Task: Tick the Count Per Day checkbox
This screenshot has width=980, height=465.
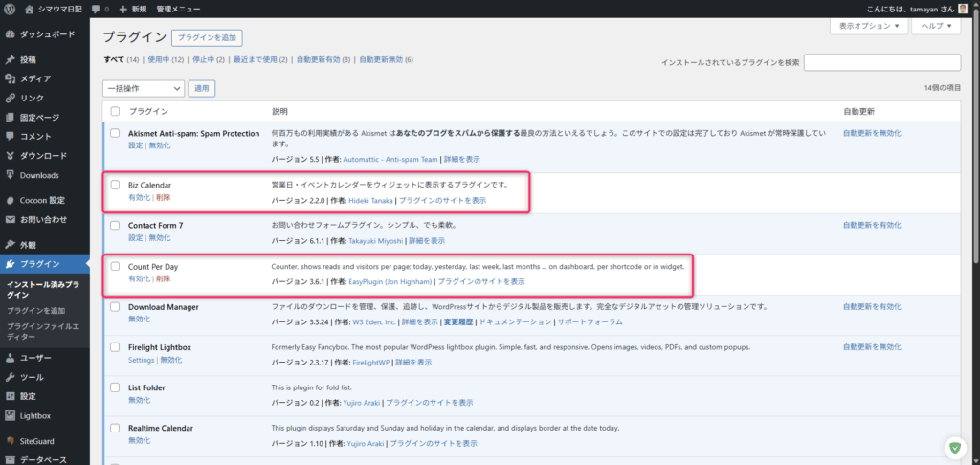Action: [x=115, y=266]
